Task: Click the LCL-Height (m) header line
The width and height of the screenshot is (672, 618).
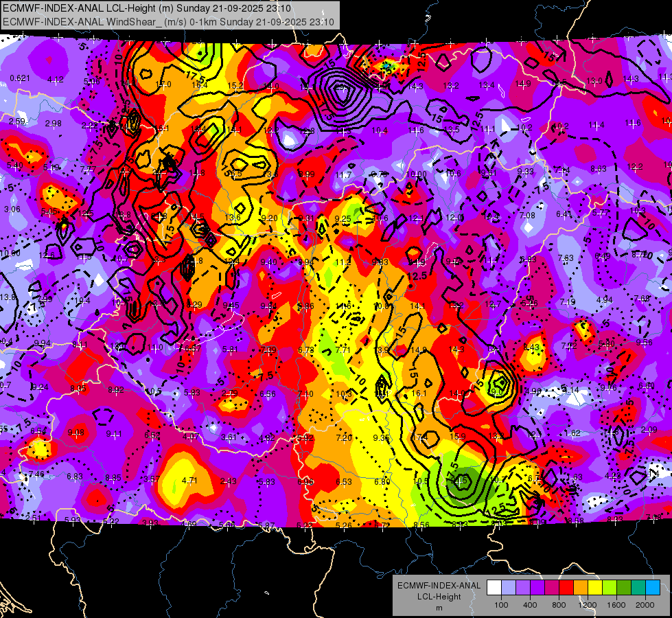Action: click(147, 8)
